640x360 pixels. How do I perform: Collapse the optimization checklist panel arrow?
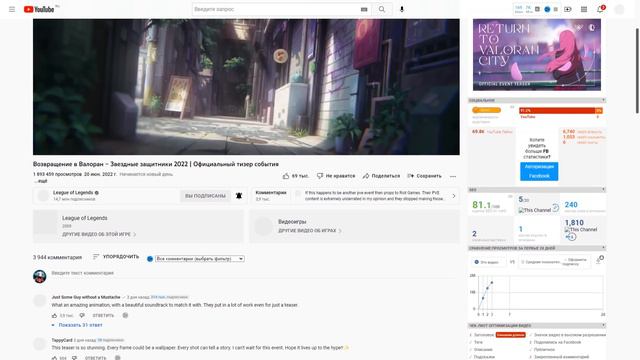point(603,325)
